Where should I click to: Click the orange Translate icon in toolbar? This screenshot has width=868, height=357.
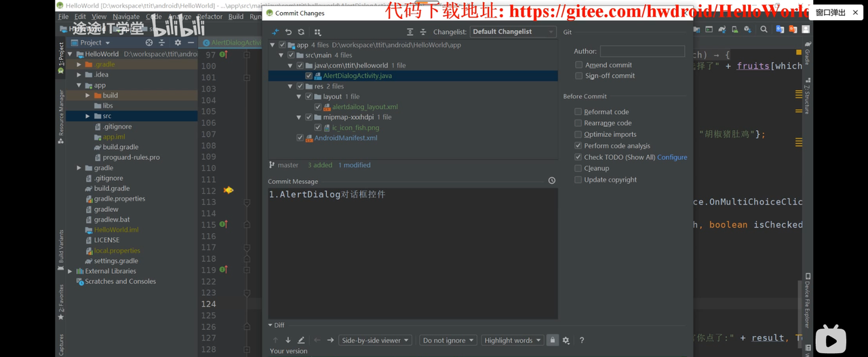click(793, 30)
